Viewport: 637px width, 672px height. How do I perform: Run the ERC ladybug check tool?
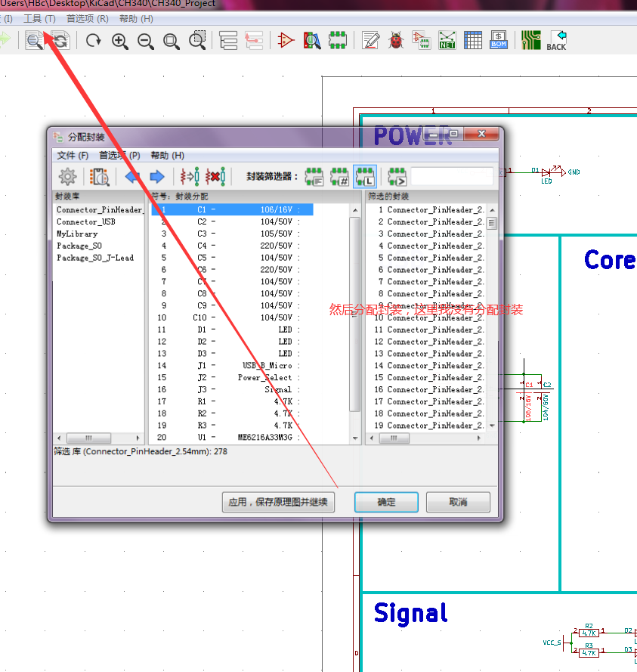click(x=395, y=40)
